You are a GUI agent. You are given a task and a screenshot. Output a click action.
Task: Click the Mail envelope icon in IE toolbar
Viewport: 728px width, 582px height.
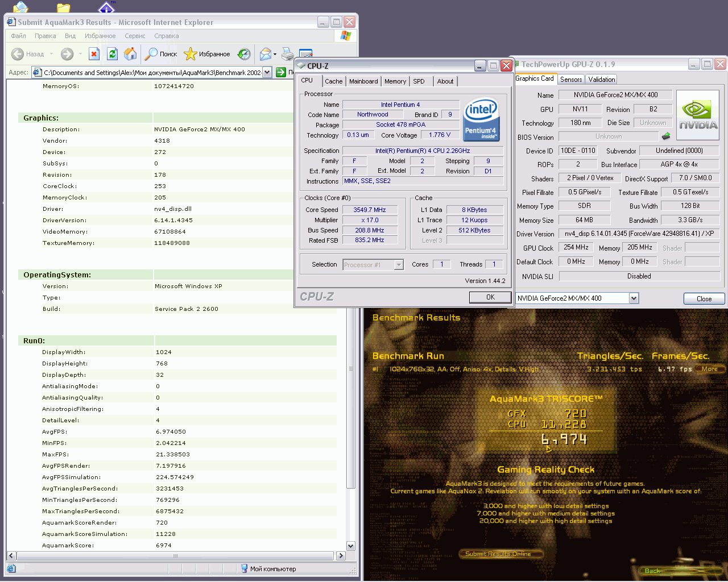coord(265,54)
